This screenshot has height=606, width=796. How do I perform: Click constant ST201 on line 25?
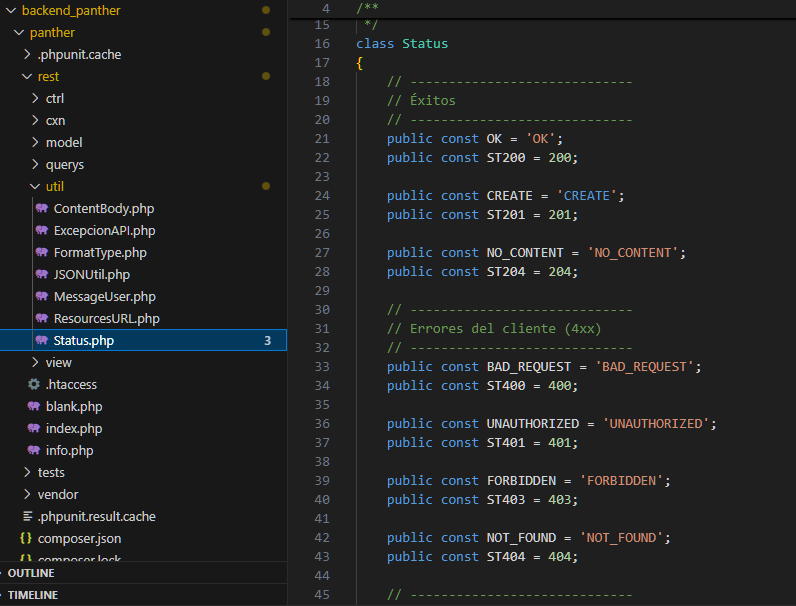506,215
